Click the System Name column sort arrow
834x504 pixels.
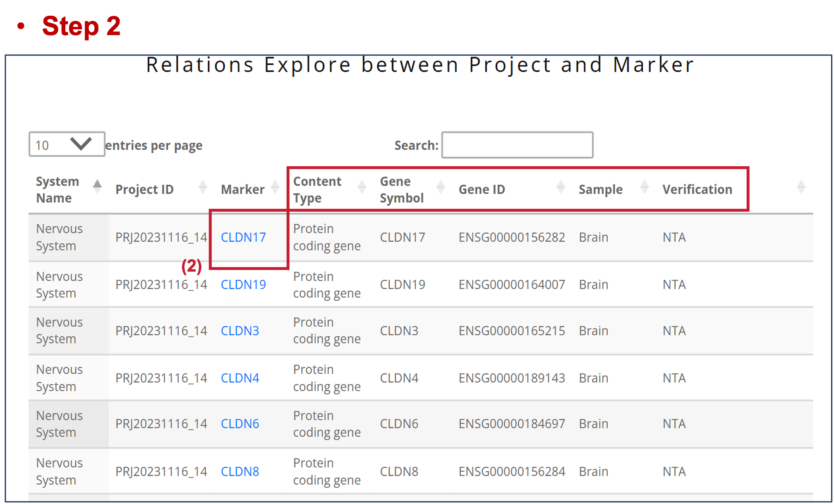point(97,187)
